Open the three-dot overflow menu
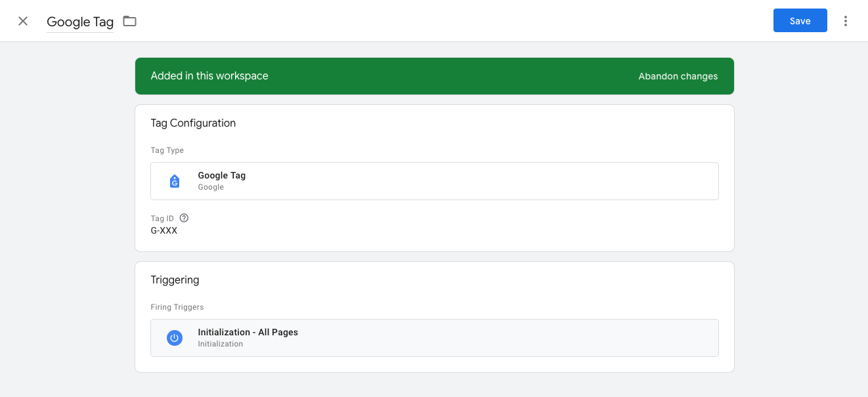This screenshot has width=868, height=397. click(846, 20)
